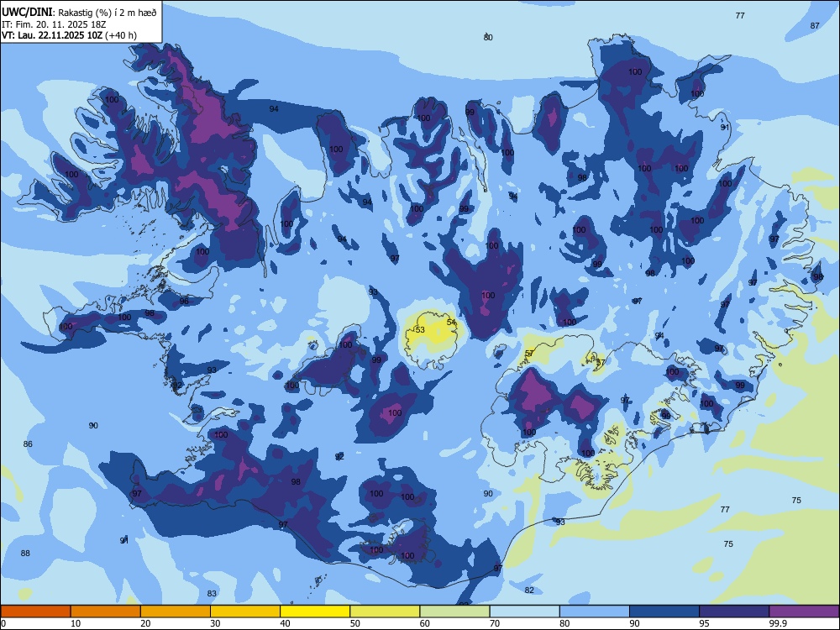The height and width of the screenshot is (630, 840).
Task: Click the amber 20–30 legend swatch
Action: [x=176, y=612]
